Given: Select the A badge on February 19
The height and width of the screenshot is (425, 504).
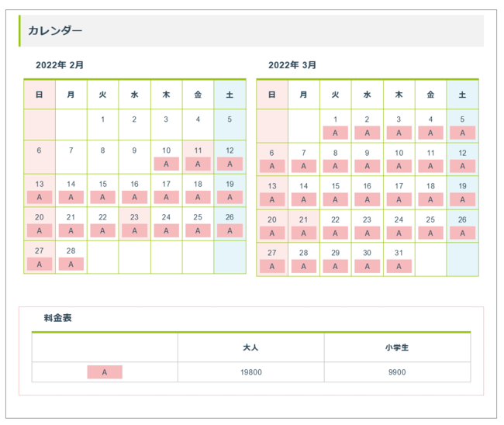Looking at the screenshot, I should [230, 198].
